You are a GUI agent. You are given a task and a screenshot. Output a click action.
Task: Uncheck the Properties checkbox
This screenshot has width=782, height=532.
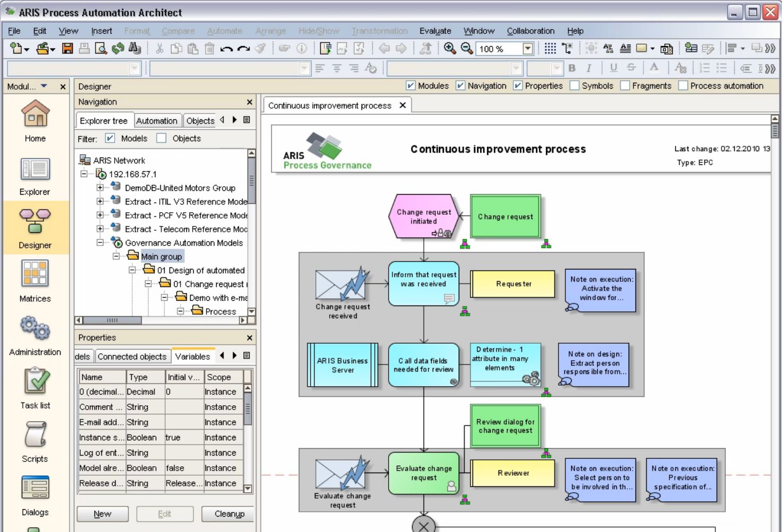click(518, 85)
